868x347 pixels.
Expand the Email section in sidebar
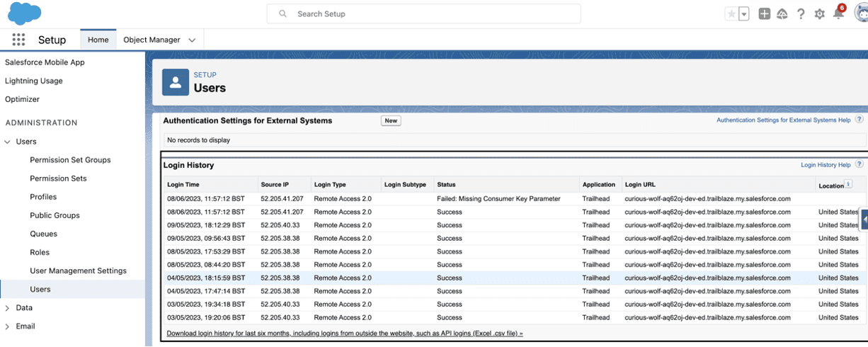[x=8, y=326]
